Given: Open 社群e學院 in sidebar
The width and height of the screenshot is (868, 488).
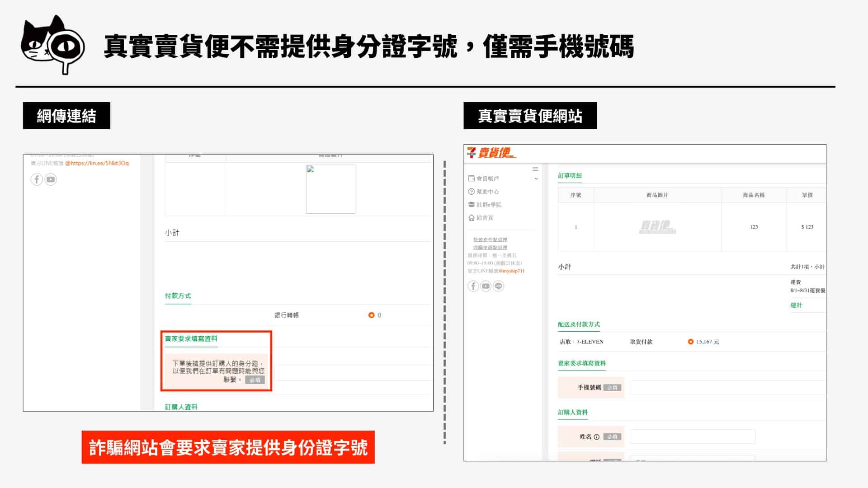Looking at the screenshot, I should coord(485,205).
